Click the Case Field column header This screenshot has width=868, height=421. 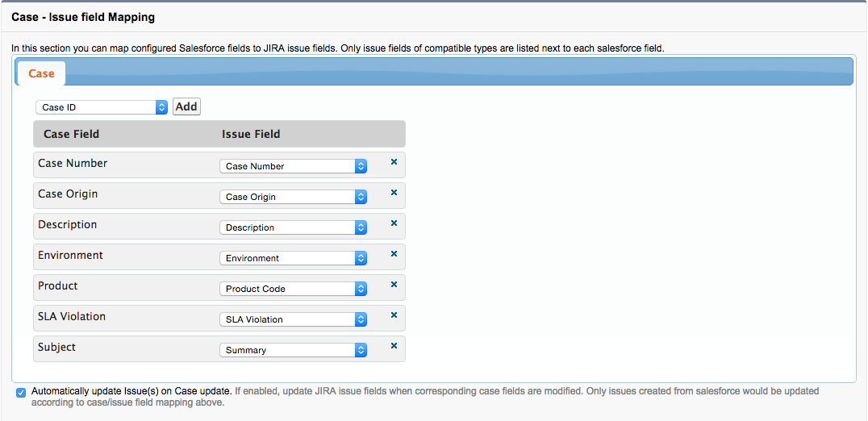[x=71, y=134]
